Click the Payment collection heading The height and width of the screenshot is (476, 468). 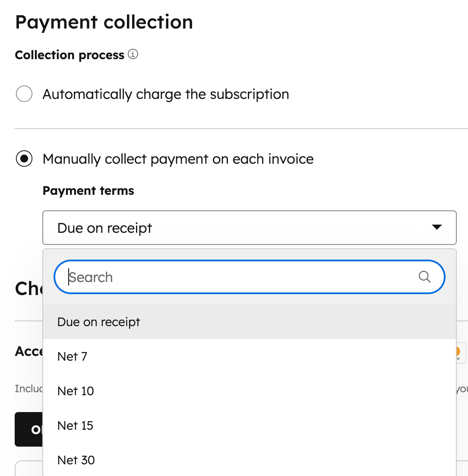[104, 22]
